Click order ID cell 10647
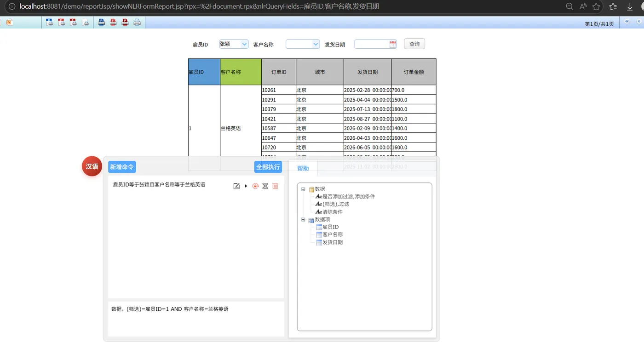The width and height of the screenshot is (644, 342). click(279, 138)
